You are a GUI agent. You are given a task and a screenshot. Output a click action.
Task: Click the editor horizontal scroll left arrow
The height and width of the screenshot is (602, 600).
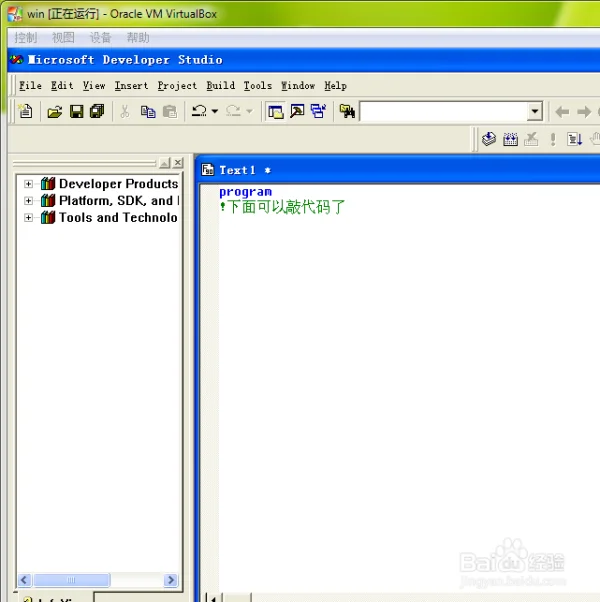213,598
